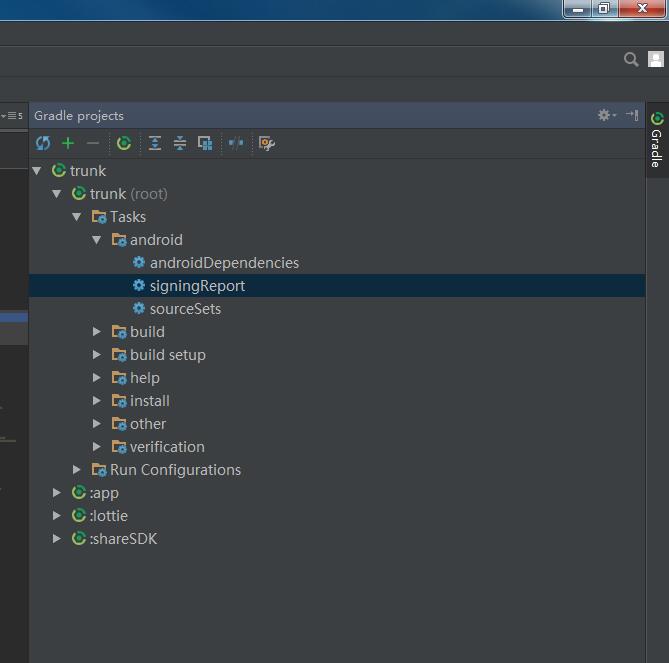This screenshot has width=669, height=663.
Task: Expand all nodes in Gradle tree
Action: [155, 143]
